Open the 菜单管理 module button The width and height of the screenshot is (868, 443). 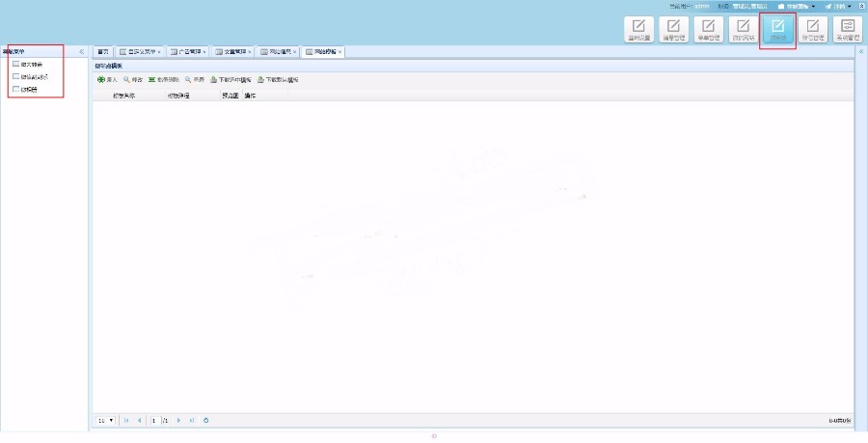709,29
